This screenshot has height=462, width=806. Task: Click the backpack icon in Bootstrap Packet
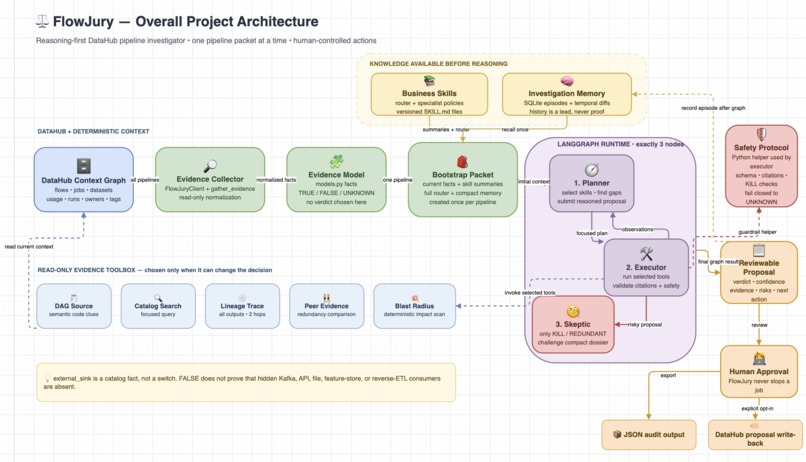(463, 162)
